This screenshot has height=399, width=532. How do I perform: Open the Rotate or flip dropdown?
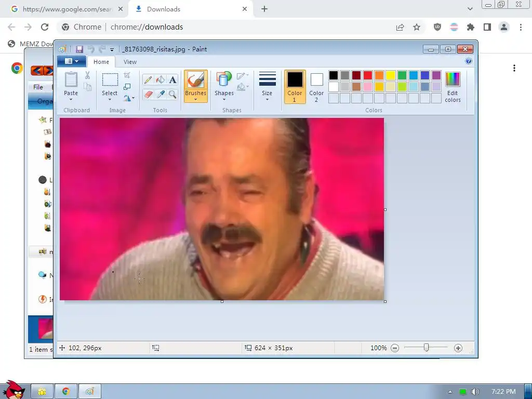129,98
